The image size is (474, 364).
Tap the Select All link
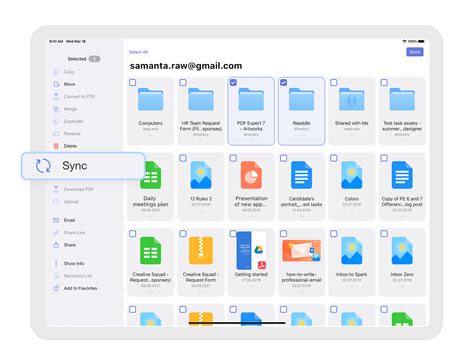[x=138, y=52]
